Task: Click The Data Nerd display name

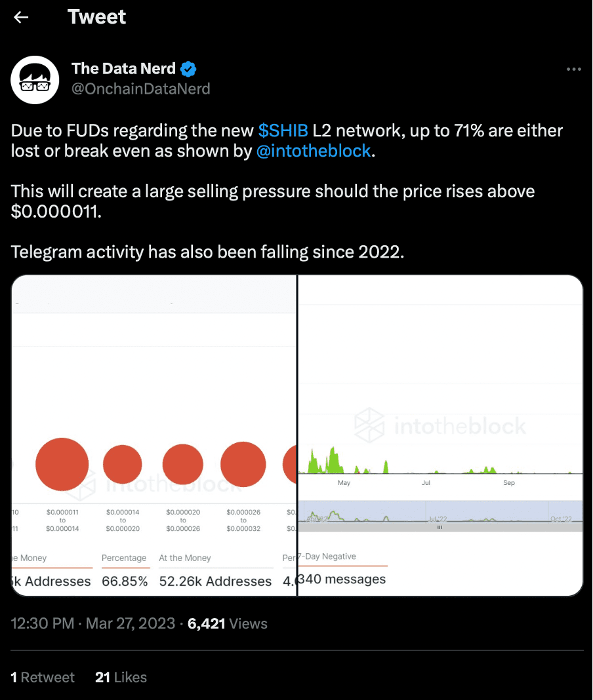Action: 123,69
